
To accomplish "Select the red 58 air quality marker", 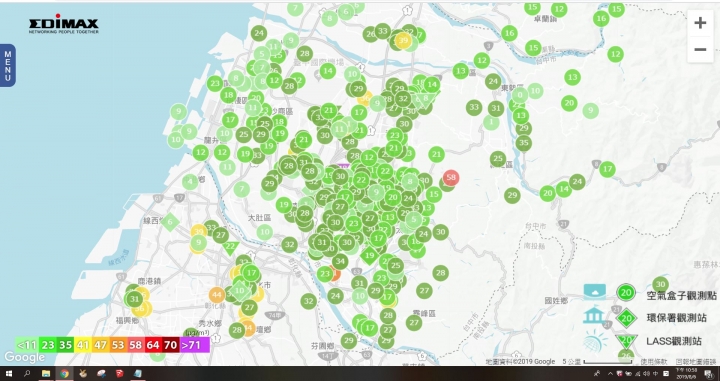I will point(451,177).
